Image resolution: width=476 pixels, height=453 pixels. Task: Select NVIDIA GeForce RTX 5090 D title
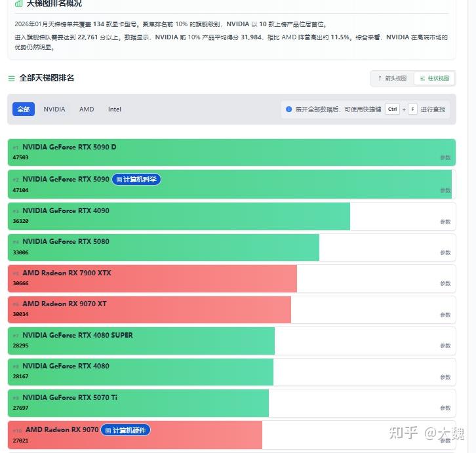coord(69,147)
